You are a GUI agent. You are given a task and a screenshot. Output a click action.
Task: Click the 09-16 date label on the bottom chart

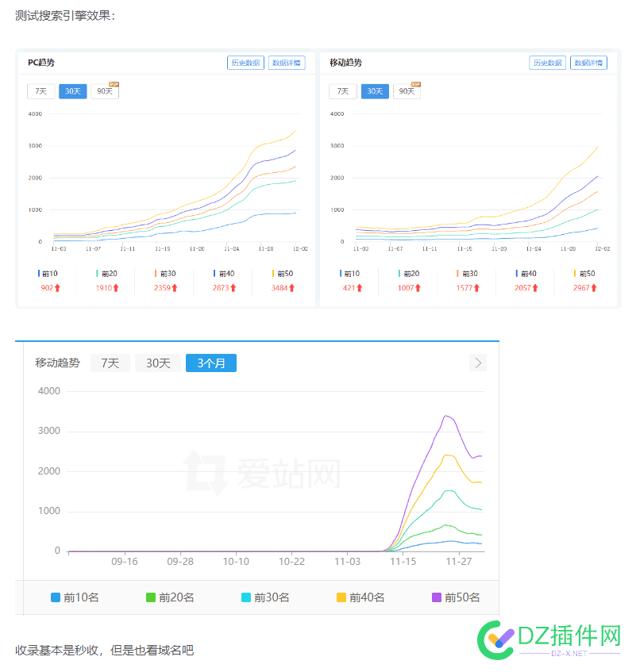coord(125,562)
